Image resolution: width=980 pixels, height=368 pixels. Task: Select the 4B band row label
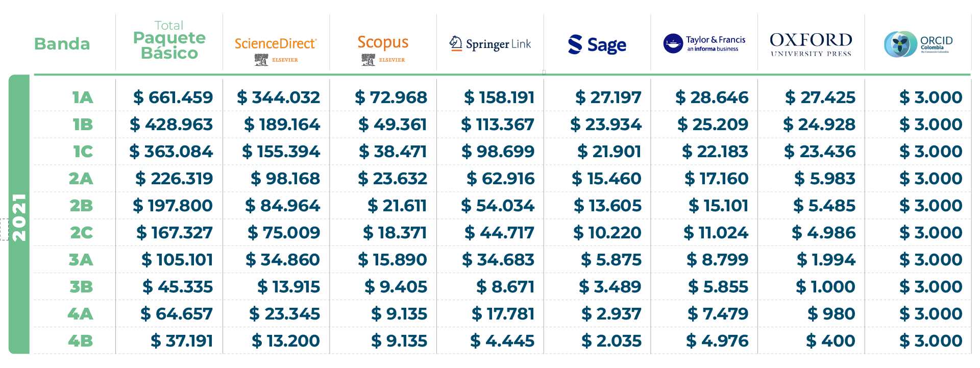click(81, 341)
